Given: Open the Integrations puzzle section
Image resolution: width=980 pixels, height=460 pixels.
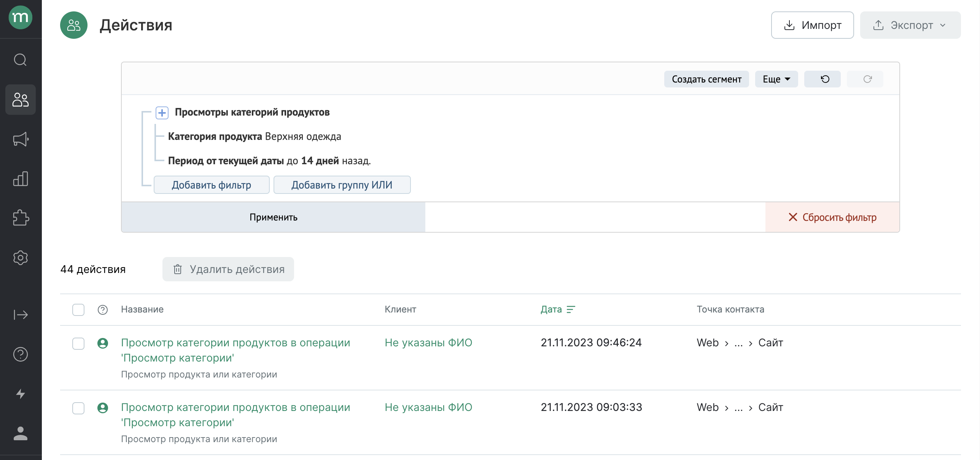Looking at the screenshot, I should 21,218.
